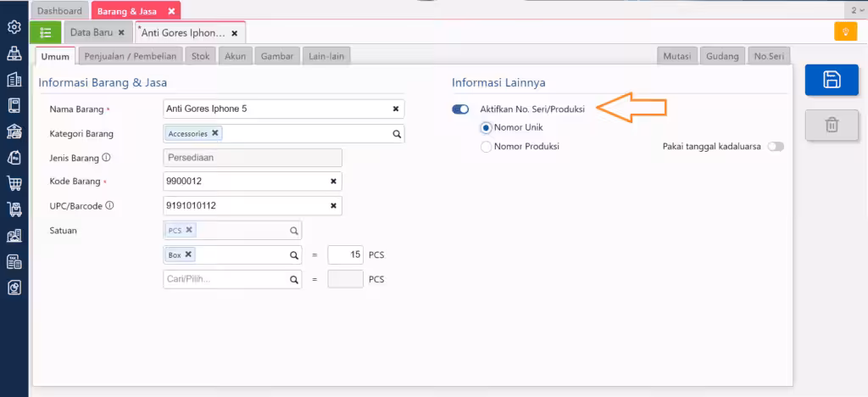Open the tax calculator sidebar icon

point(14,261)
